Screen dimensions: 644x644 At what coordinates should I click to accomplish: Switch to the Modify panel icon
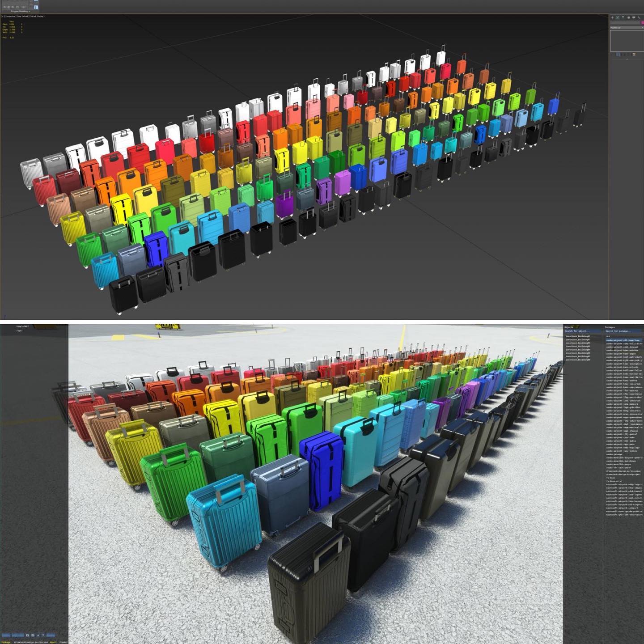coord(617,17)
